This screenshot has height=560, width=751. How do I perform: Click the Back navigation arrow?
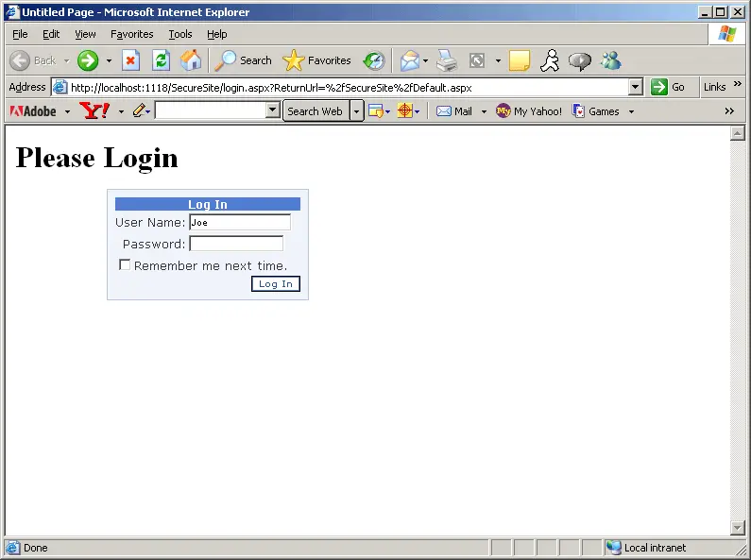click(20, 60)
